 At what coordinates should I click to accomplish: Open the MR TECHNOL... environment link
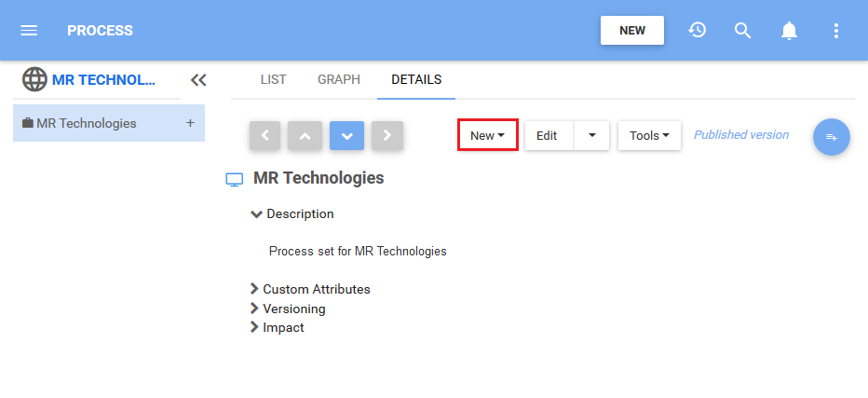[x=103, y=80]
